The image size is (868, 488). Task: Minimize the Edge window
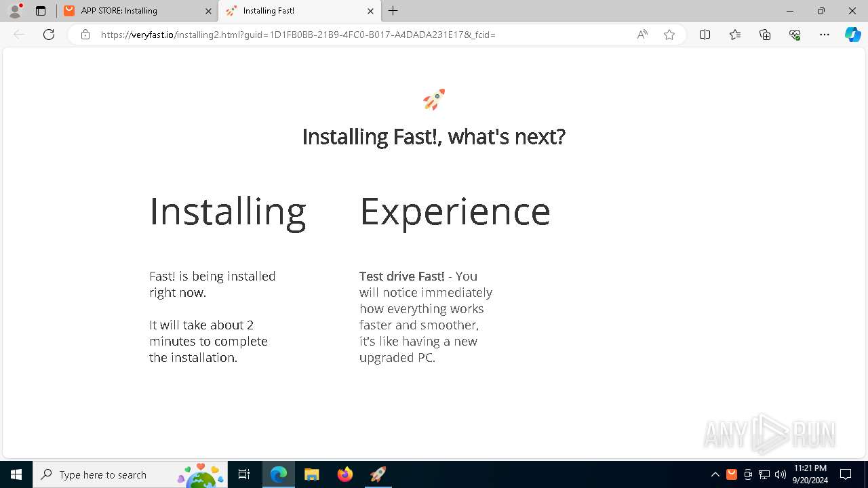[x=790, y=11]
